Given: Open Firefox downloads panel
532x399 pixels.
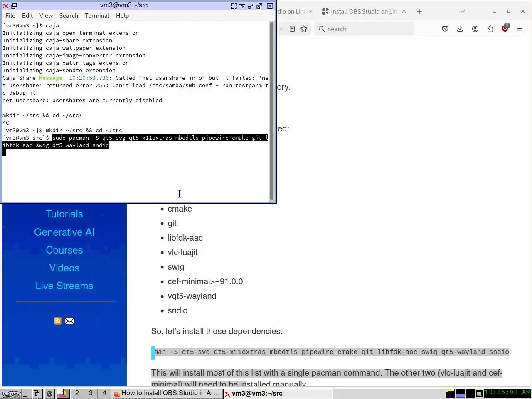Looking at the screenshot, I should coord(460,29).
